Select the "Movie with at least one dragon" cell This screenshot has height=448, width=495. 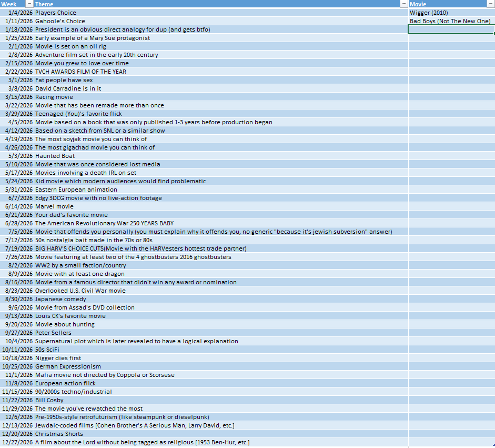[80, 274]
